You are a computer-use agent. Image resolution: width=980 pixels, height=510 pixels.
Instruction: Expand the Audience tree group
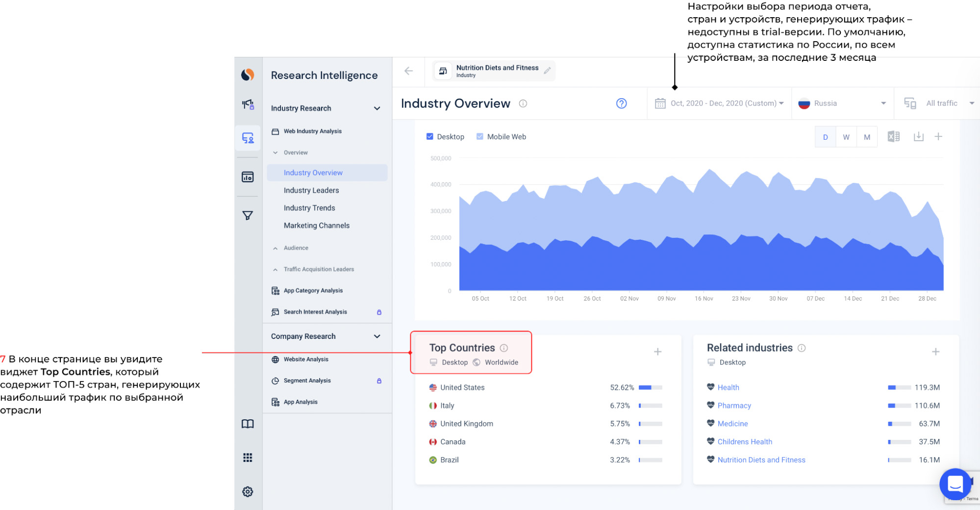click(276, 248)
